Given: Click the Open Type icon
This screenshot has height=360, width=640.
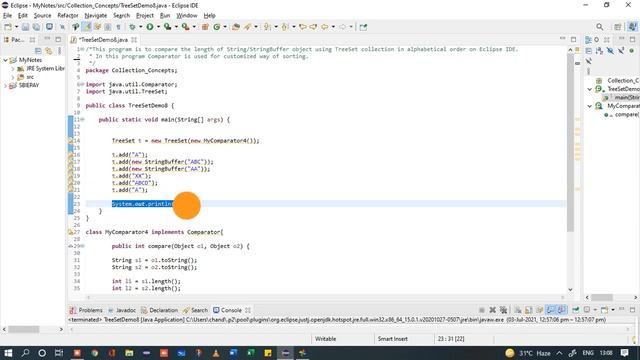Looking at the screenshot, I should click(x=236, y=27).
